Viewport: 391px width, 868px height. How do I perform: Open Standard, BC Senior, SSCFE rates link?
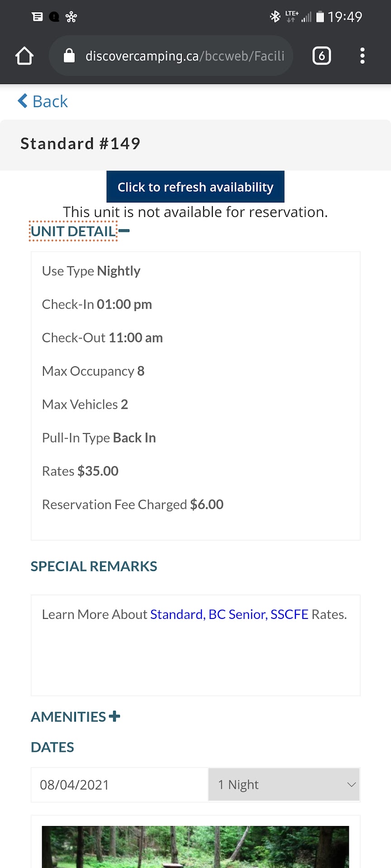(x=229, y=614)
